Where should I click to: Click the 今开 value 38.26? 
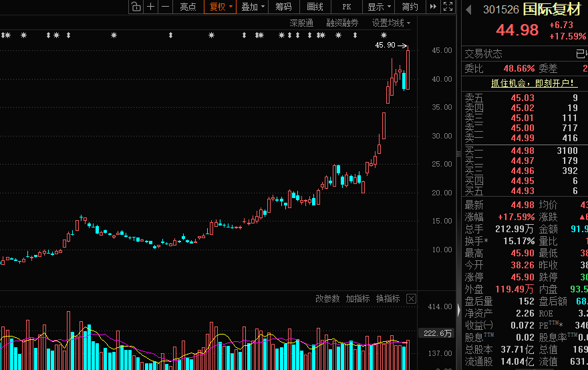523,265
